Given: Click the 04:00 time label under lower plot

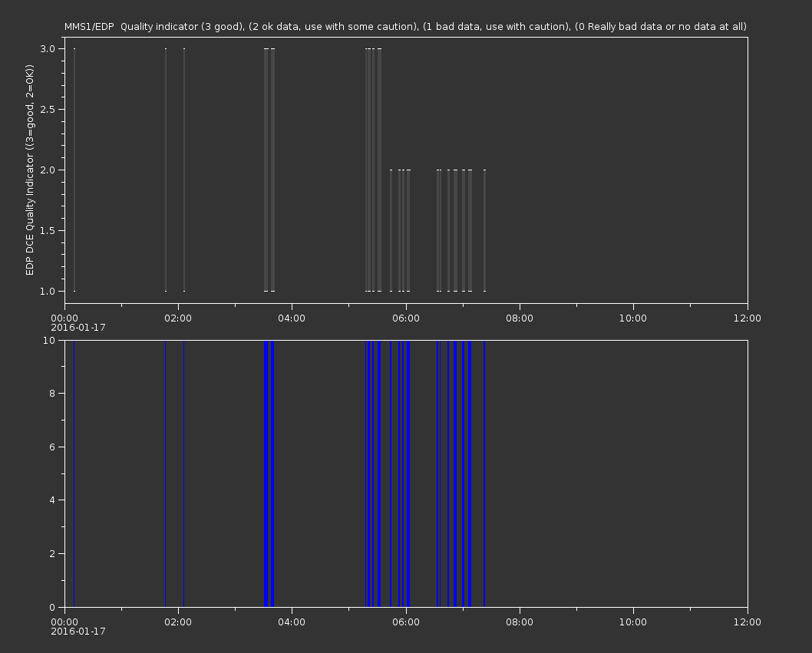Looking at the screenshot, I should coord(292,622).
